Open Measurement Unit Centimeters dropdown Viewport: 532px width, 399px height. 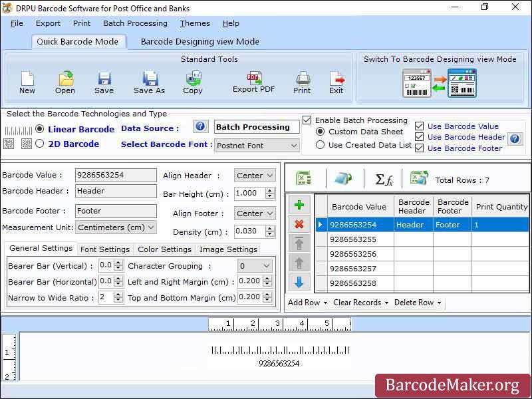[x=116, y=227]
